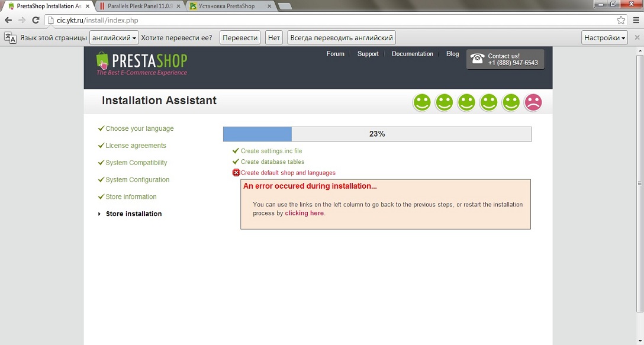
Task: Go back to License agreements step
Action: point(136,146)
